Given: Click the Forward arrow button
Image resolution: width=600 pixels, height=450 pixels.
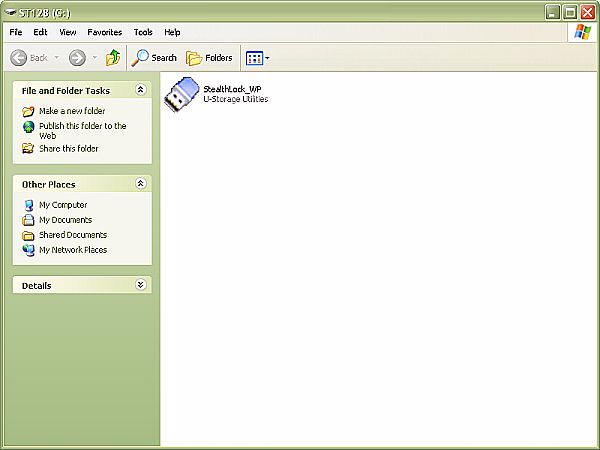Looking at the screenshot, I should 76,58.
